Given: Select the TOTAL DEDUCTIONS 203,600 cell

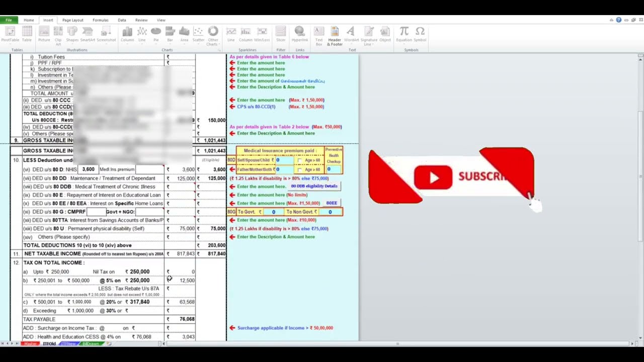Looking at the screenshot, I should tap(211, 245).
